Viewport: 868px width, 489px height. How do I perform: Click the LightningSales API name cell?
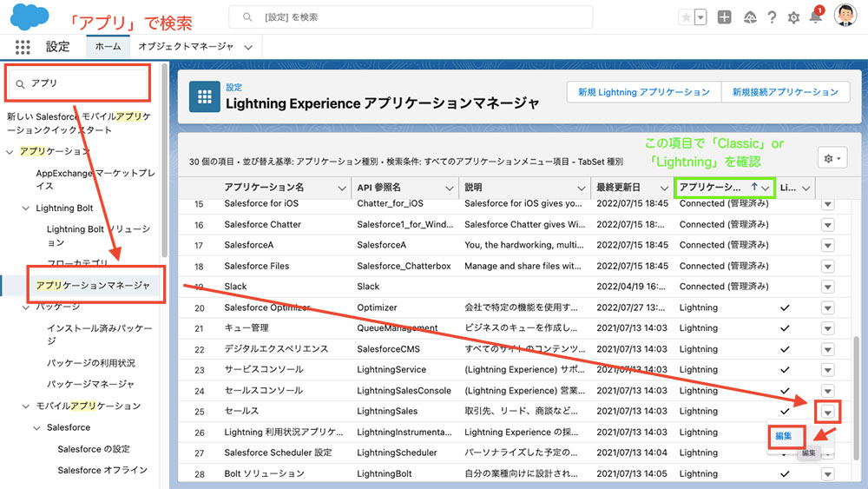(387, 412)
